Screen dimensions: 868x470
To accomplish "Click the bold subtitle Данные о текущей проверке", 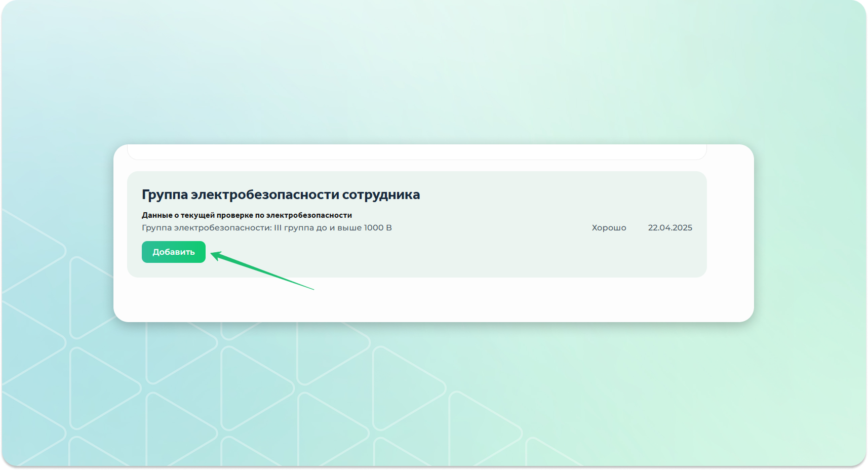I will [x=247, y=215].
